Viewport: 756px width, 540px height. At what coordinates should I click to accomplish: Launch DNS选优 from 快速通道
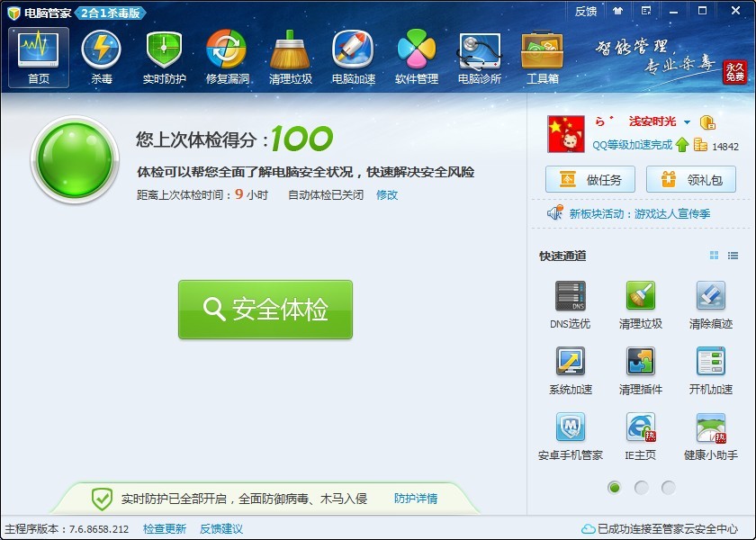tap(569, 304)
